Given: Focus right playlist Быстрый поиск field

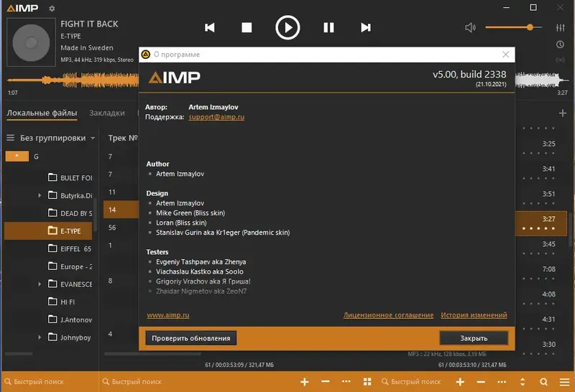Looking at the screenshot, I should click(416, 382).
